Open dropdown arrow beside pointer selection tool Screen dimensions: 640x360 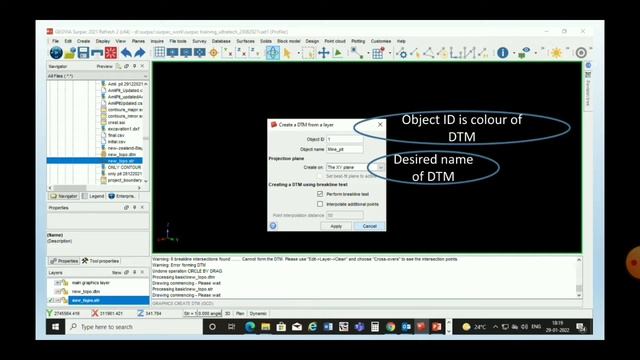click(x=298, y=53)
